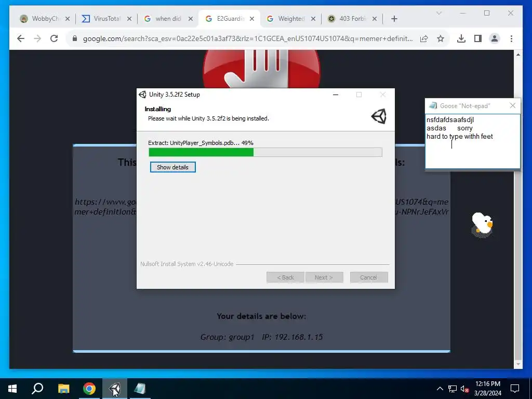Click the network tray icon
The width and height of the screenshot is (532, 399).
(x=453, y=389)
